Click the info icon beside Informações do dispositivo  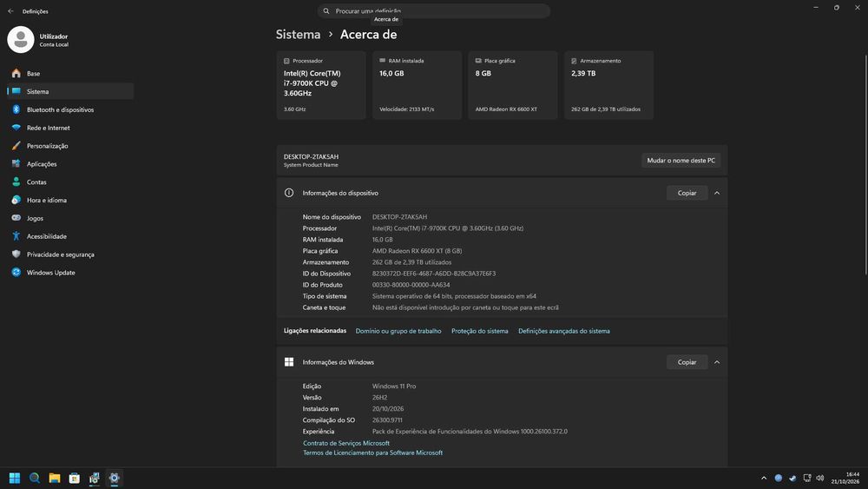pos(289,194)
